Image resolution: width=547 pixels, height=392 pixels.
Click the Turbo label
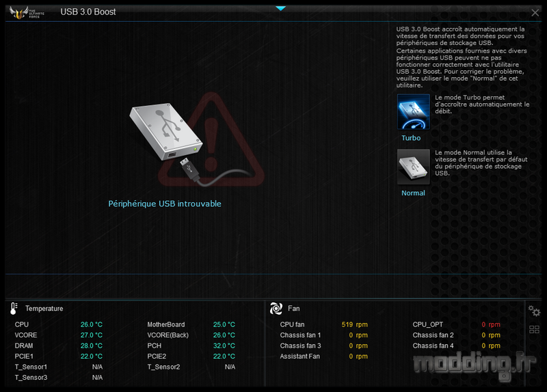(x=411, y=138)
